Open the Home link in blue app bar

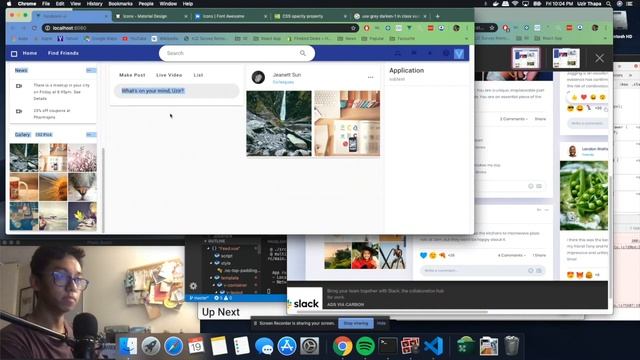tap(30, 53)
